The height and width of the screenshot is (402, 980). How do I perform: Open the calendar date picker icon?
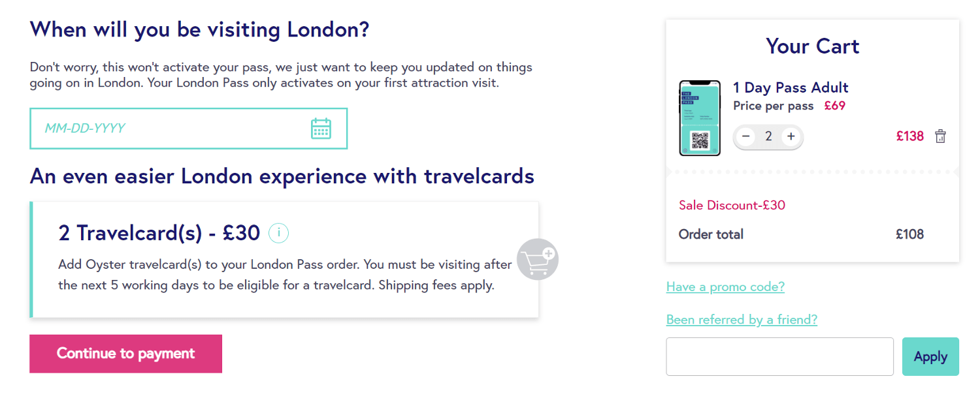(x=321, y=129)
